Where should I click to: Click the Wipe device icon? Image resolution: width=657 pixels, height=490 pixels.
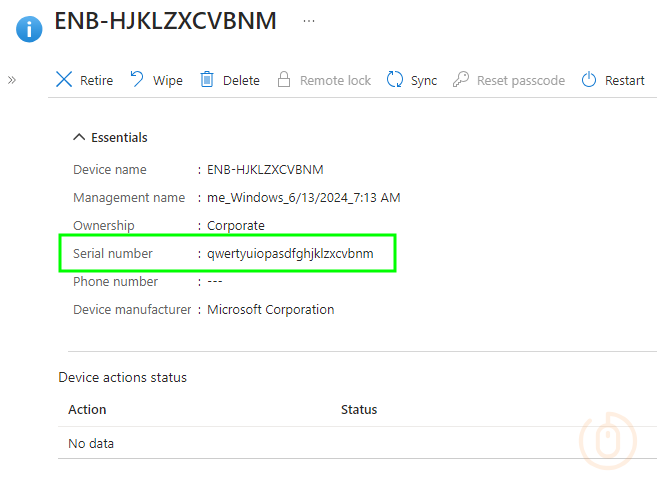click(137, 80)
